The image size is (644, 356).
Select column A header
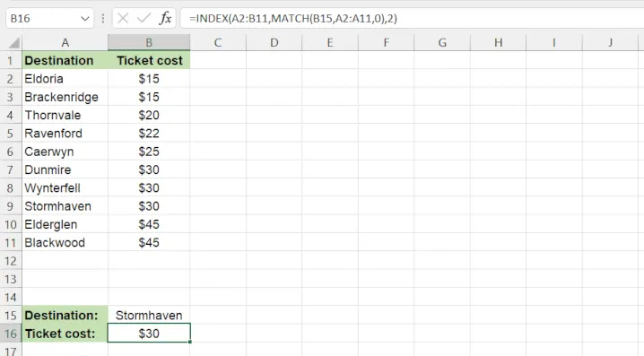point(65,43)
